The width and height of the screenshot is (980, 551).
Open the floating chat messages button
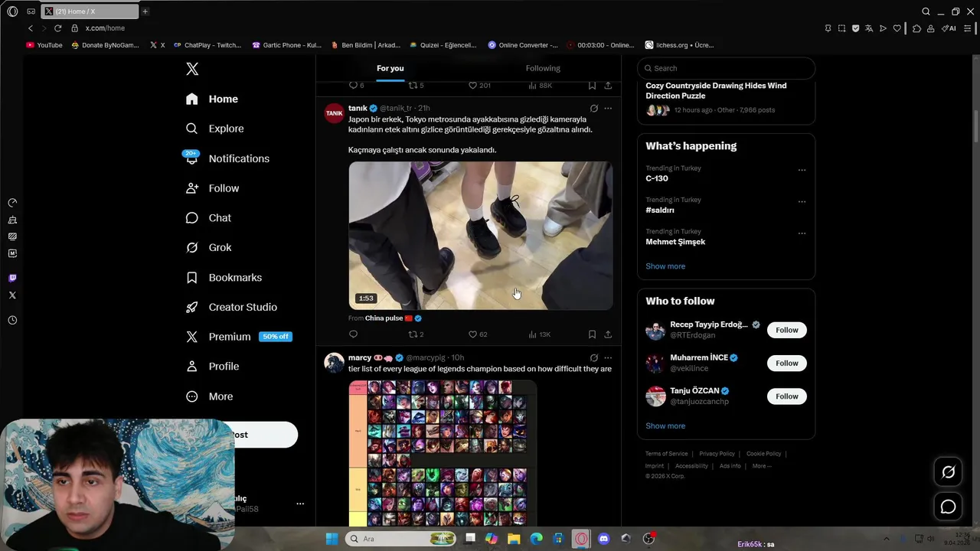coord(948,507)
